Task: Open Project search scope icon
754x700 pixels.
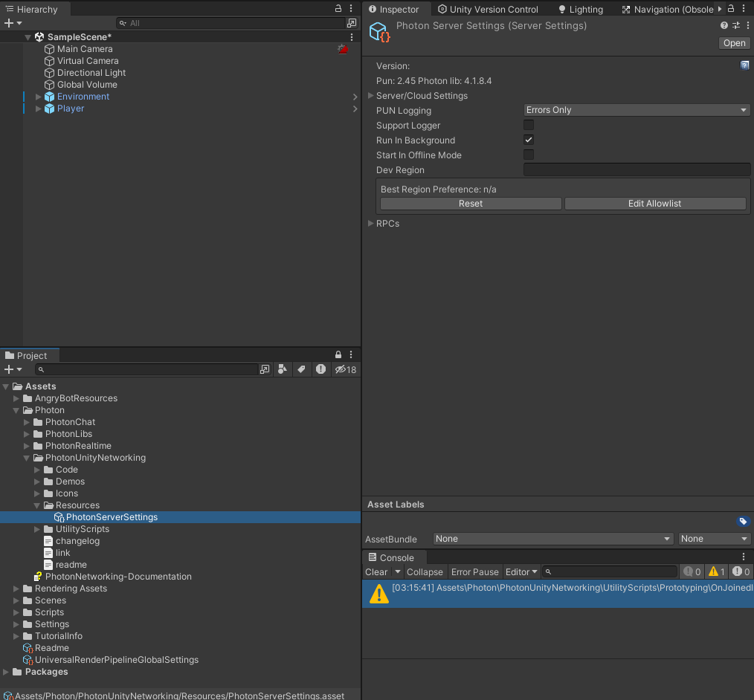Action: [x=265, y=369]
